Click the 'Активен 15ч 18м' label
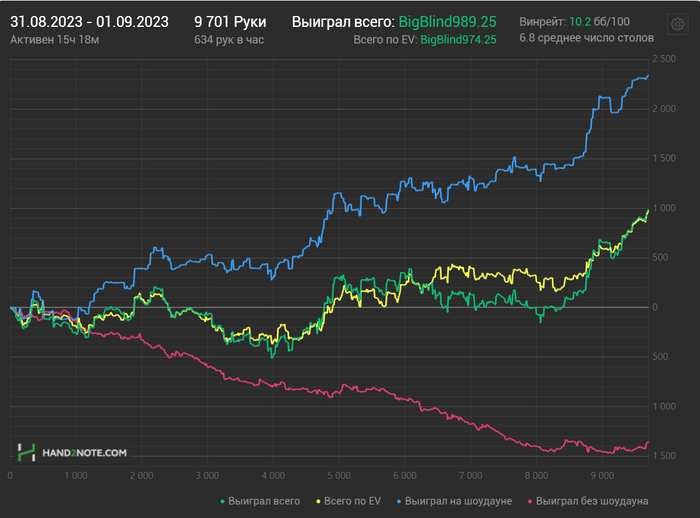The width and height of the screenshot is (700, 518). point(54,40)
